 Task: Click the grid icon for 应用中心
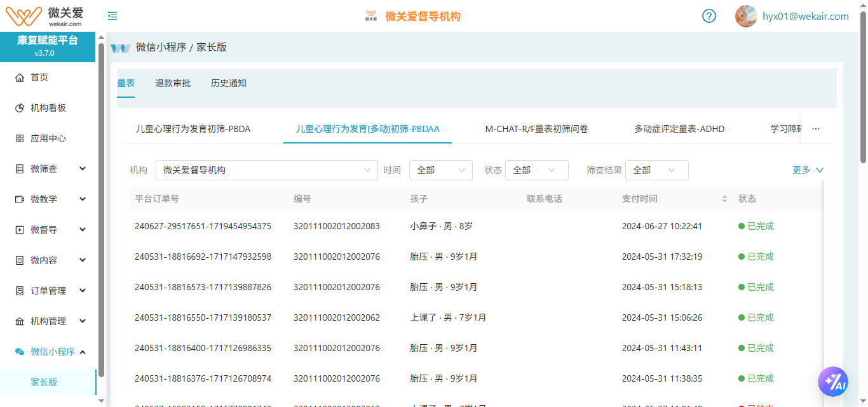tap(20, 138)
